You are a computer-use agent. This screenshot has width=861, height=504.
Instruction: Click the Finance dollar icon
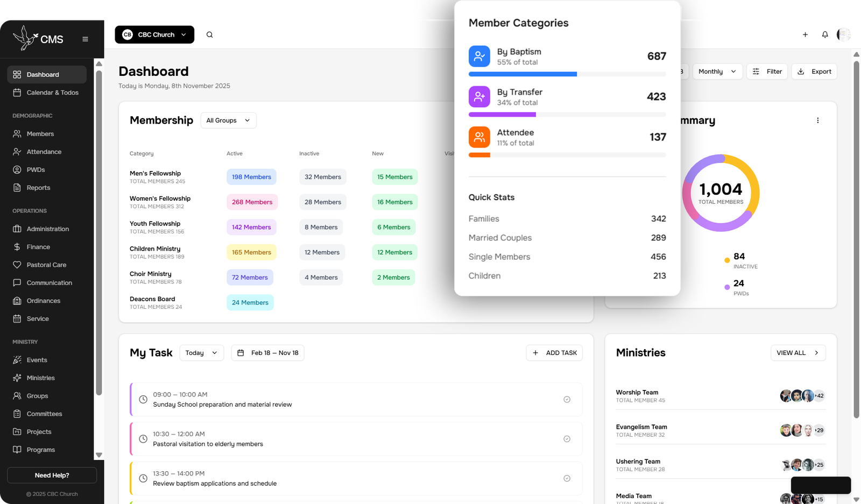click(x=17, y=247)
